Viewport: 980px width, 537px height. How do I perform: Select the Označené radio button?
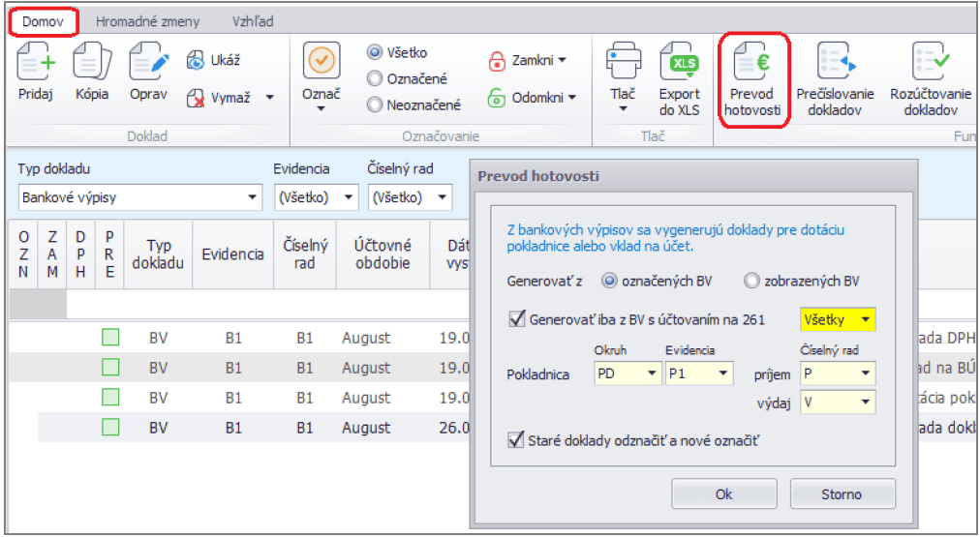376,79
